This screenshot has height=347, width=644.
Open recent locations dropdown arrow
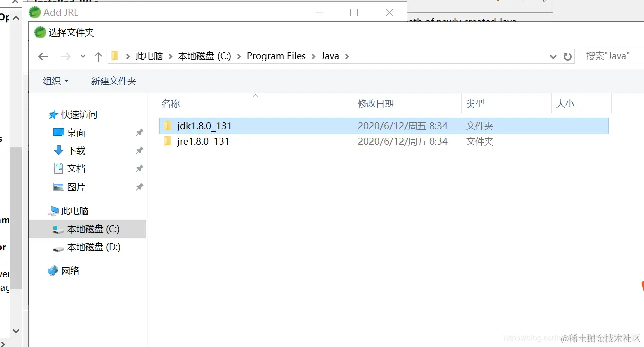83,56
